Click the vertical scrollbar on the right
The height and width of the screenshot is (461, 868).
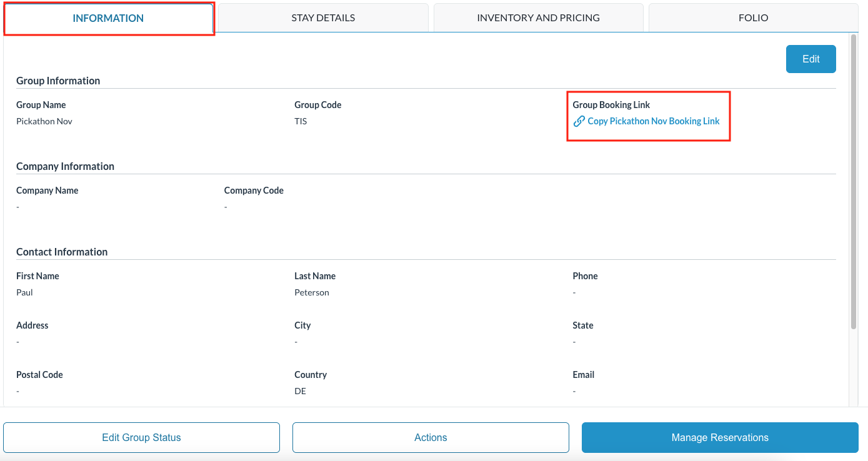(x=854, y=181)
